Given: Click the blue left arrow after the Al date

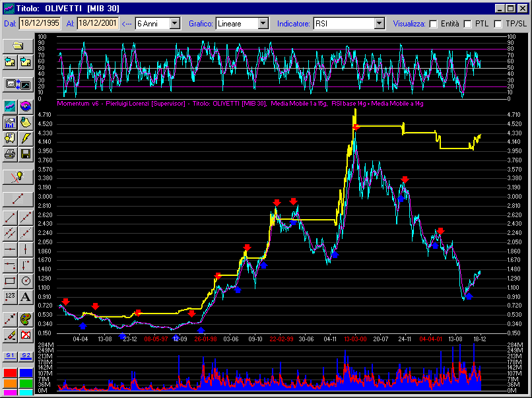Looking at the screenshot, I should pyautogui.click(x=127, y=24).
